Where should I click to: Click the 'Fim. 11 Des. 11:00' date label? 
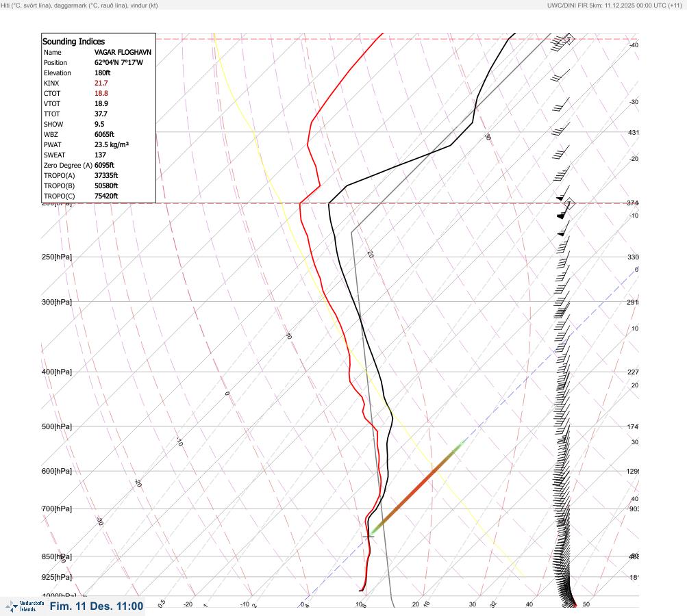coord(97,606)
